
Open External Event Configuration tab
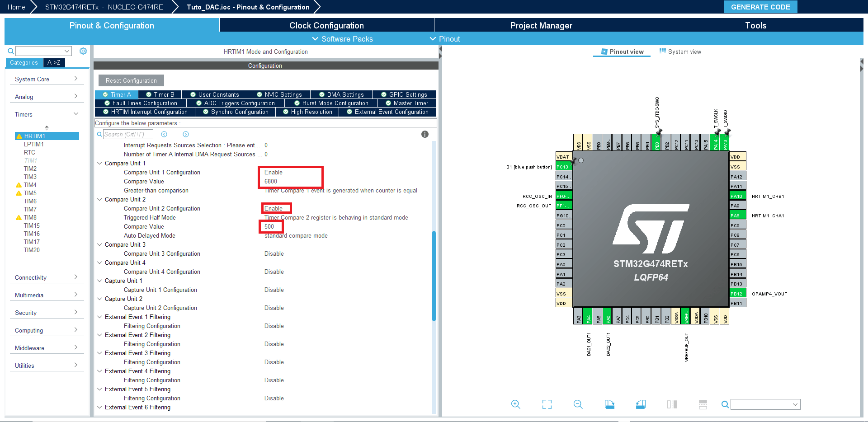click(x=387, y=112)
